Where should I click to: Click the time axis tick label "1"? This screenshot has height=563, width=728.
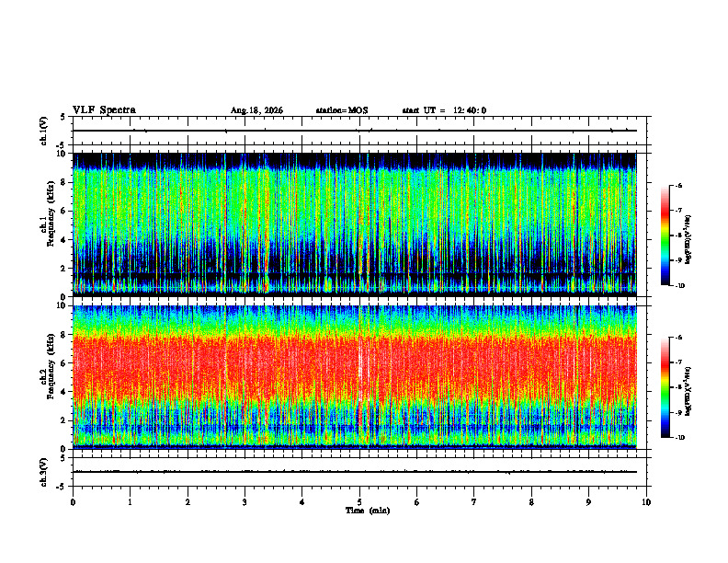pyautogui.click(x=130, y=502)
